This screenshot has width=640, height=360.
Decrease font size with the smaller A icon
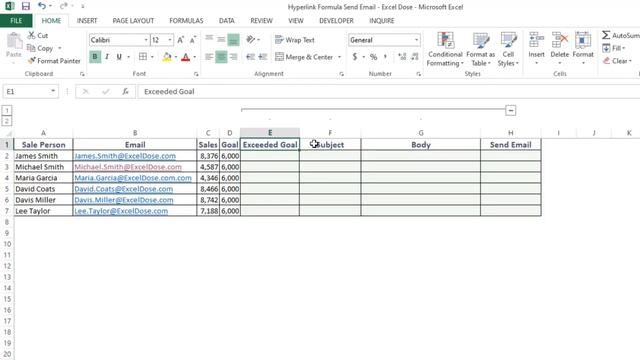(x=193, y=40)
